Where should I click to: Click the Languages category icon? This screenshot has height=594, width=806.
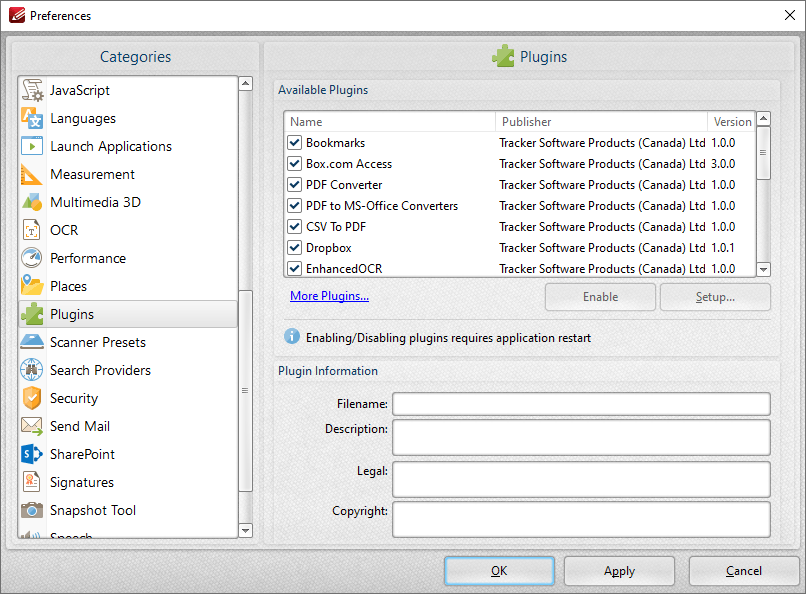[x=32, y=118]
